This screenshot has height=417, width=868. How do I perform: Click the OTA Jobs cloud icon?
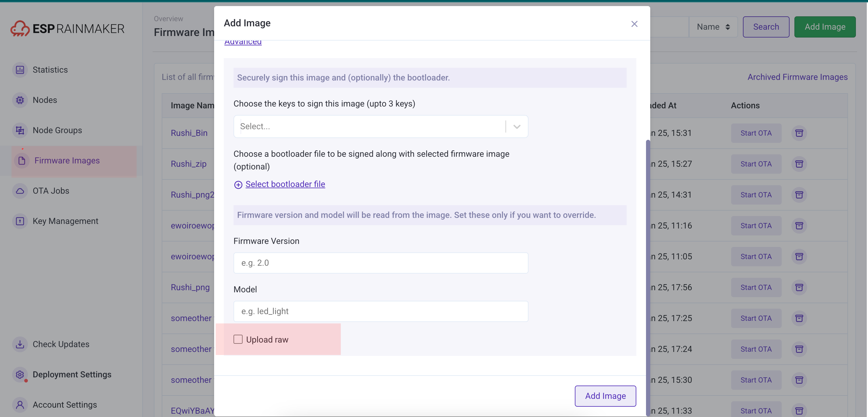click(x=20, y=191)
